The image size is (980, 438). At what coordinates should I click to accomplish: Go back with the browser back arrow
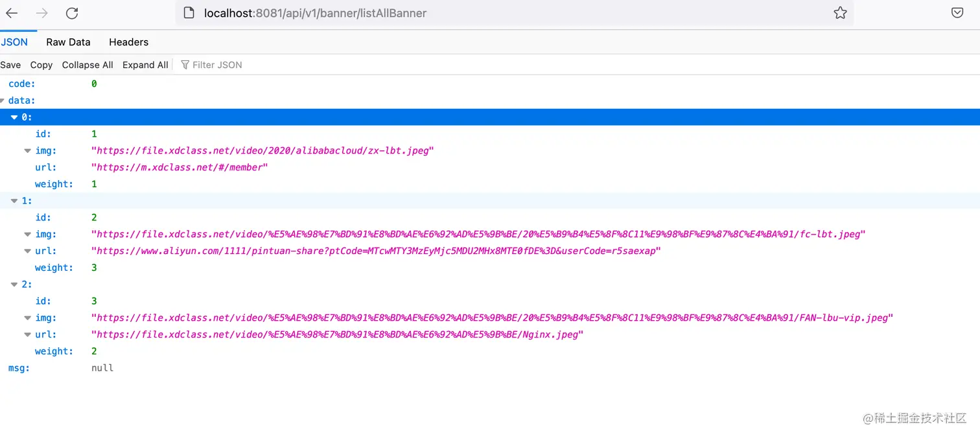[12, 13]
